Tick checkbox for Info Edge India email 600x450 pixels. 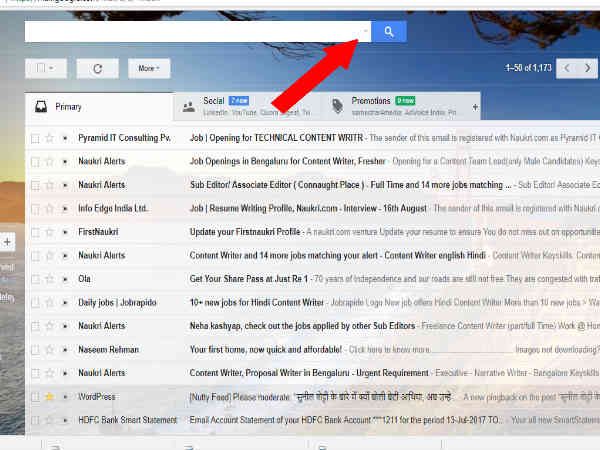(35, 209)
